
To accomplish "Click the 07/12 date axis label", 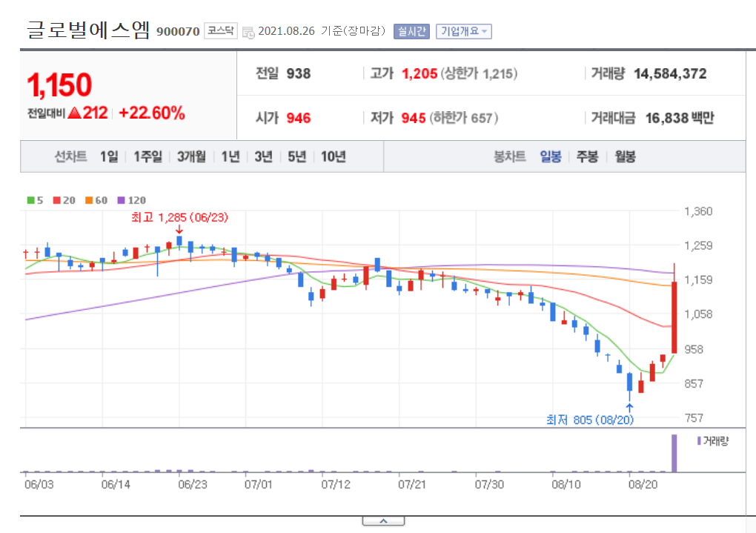I will 336,484.
